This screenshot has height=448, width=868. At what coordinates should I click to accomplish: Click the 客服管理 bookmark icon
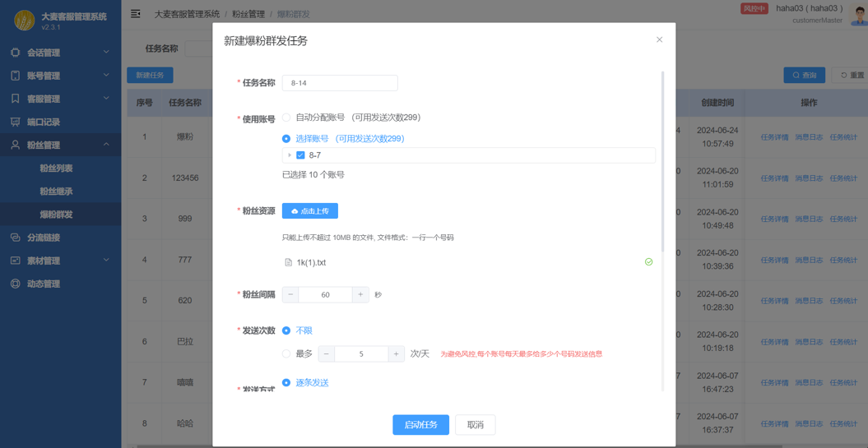click(x=16, y=99)
